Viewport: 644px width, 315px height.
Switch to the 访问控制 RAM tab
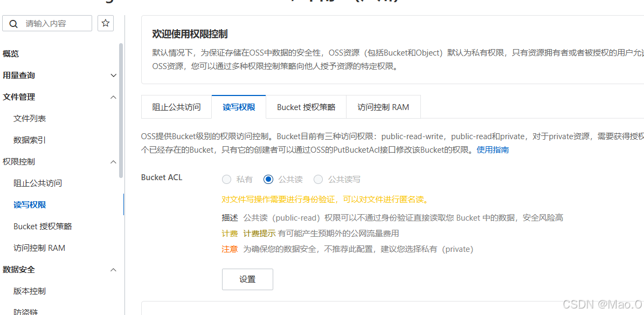click(383, 107)
